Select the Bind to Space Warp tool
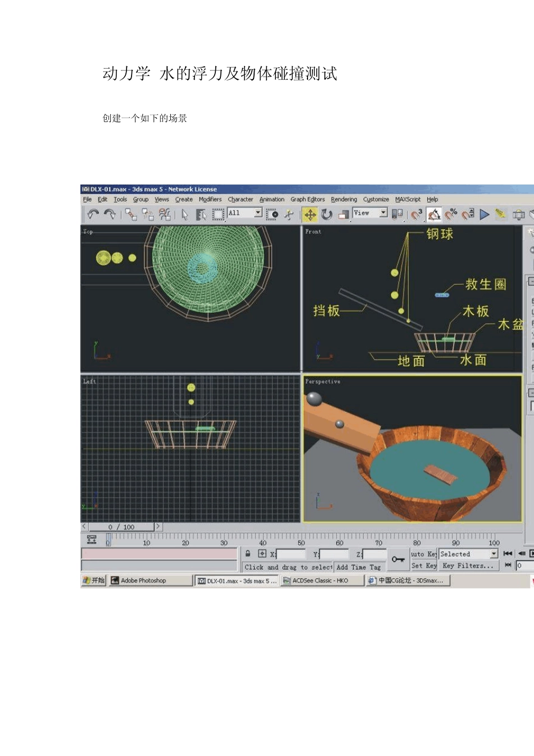Viewport: 534px width, 756px height. point(165,214)
